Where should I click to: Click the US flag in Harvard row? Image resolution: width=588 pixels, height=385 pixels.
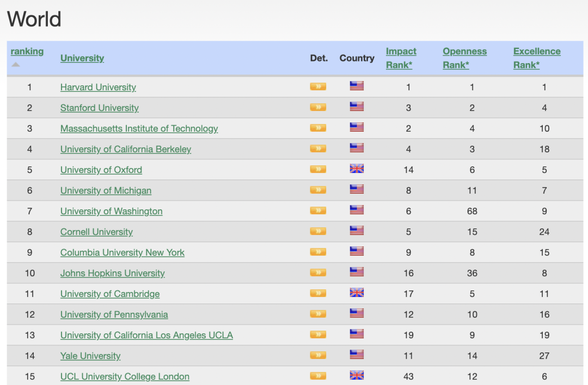point(357,86)
